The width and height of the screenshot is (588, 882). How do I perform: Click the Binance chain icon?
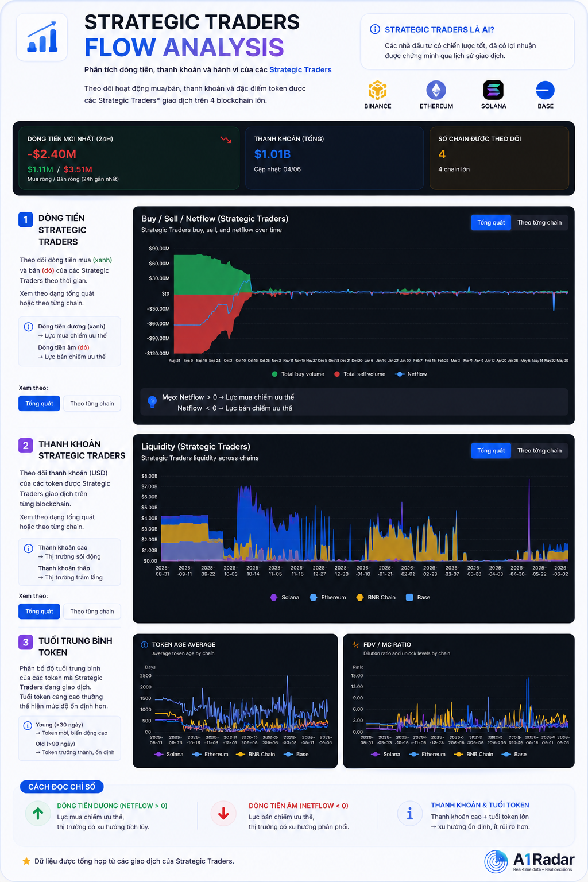click(x=377, y=90)
